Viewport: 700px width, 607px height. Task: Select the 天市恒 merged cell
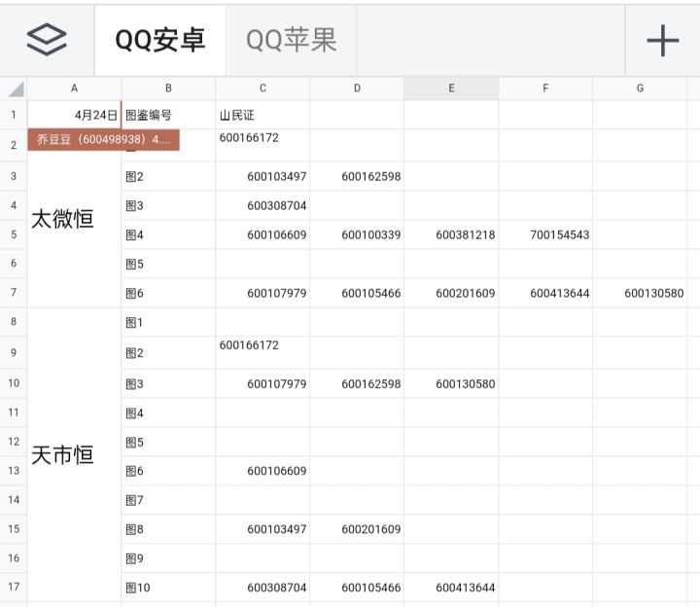point(74,454)
